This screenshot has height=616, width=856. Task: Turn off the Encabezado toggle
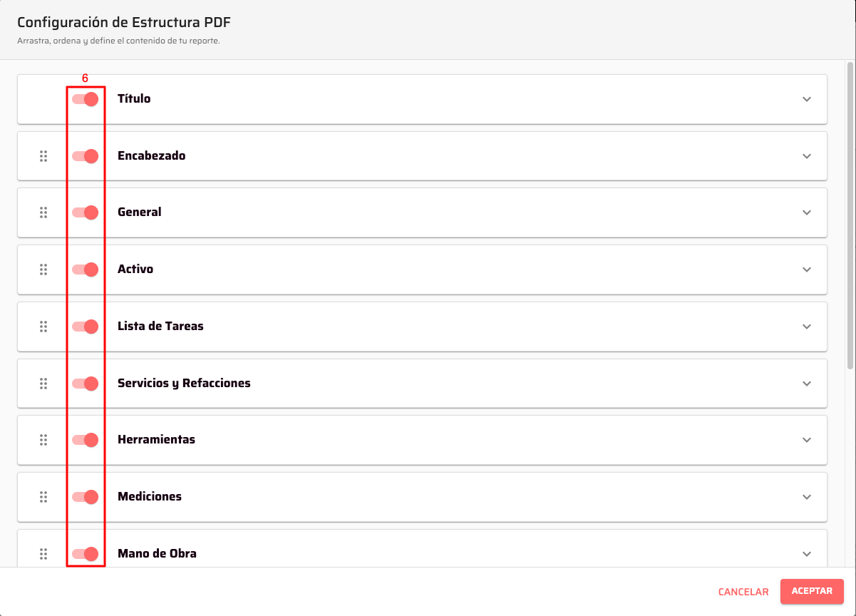click(x=86, y=155)
